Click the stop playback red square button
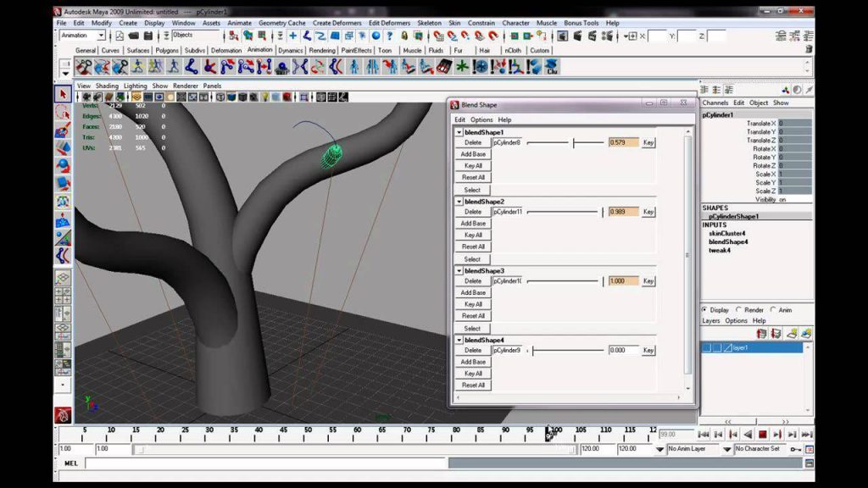The height and width of the screenshot is (488, 868). tap(762, 435)
